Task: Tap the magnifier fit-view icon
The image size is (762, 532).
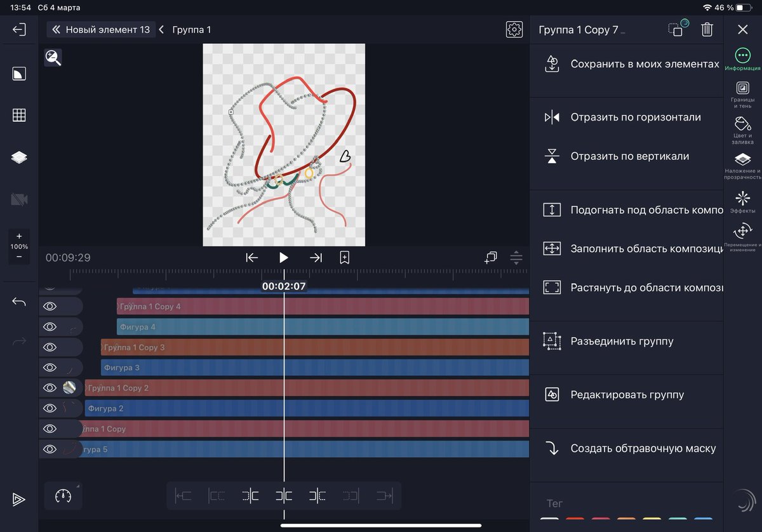Action: coord(53,58)
